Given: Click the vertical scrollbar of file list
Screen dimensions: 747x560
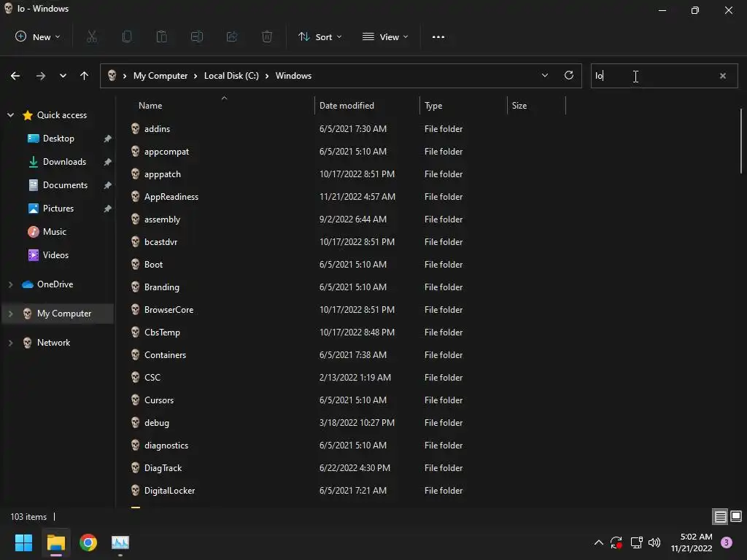Looking at the screenshot, I should (741, 141).
